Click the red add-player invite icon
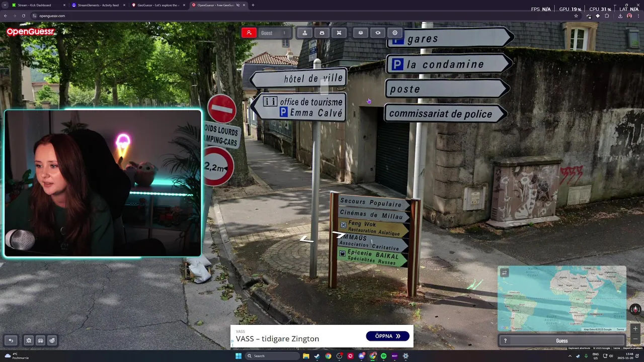The width and height of the screenshot is (644, 362). 249,33
